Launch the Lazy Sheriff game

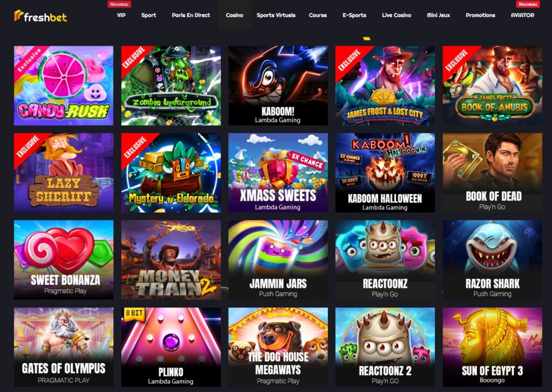coord(64,173)
